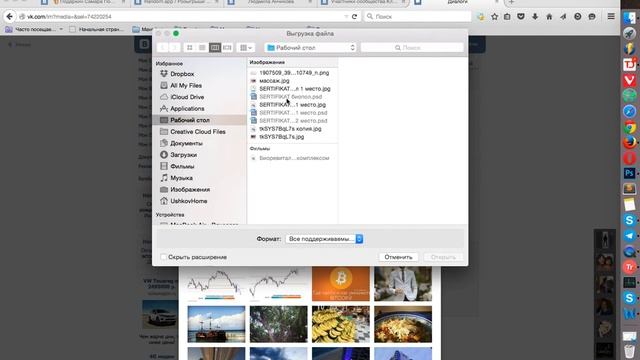640x360 pixels.
Task: Click the chat bubble toolbar icon
Action: (x=592, y=17)
